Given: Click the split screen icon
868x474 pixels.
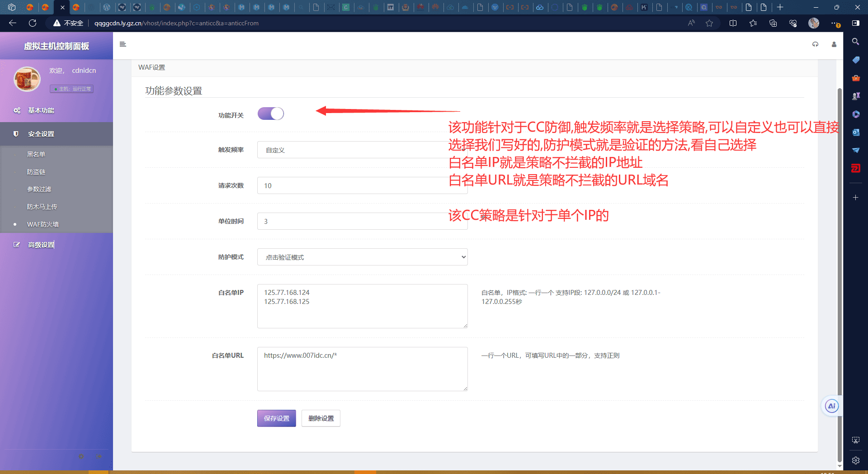Looking at the screenshot, I should [733, 23].
